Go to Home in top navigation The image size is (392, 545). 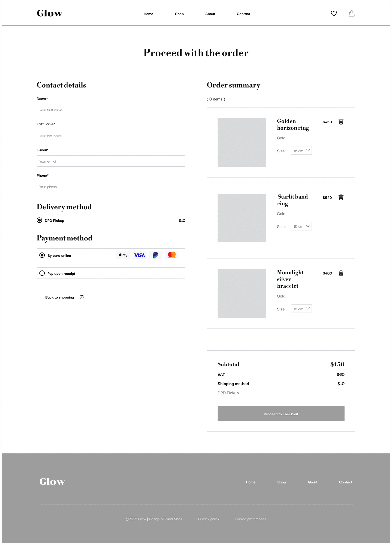coord(148,14)
